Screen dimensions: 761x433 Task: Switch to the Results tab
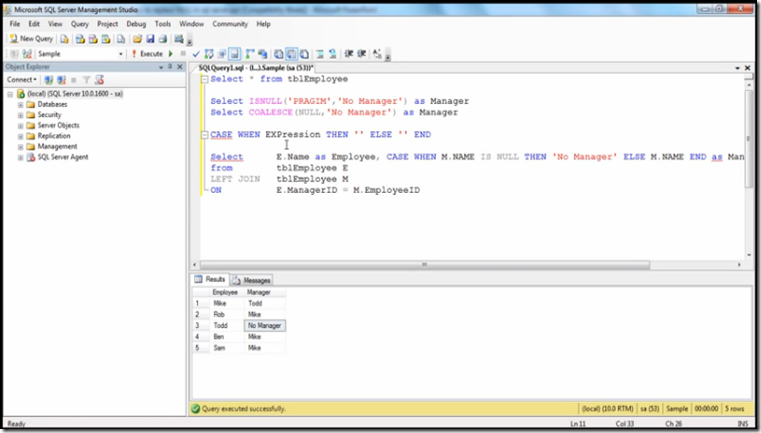[210, 280]
